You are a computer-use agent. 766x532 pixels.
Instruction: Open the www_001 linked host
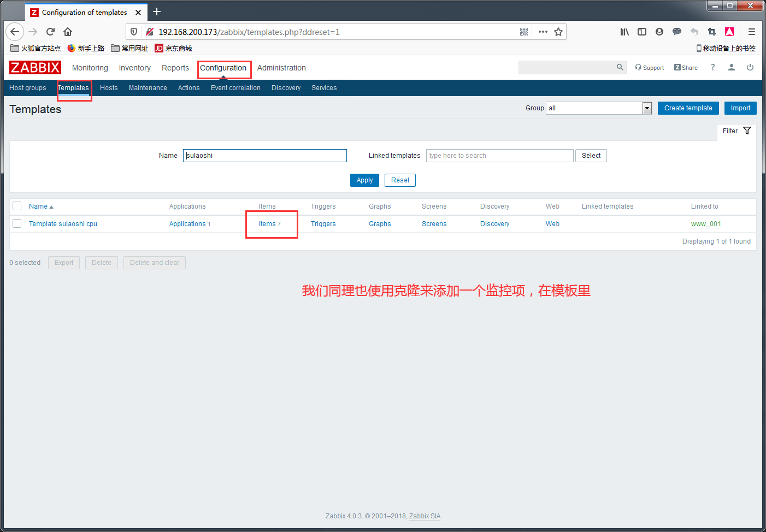point(706,224)
